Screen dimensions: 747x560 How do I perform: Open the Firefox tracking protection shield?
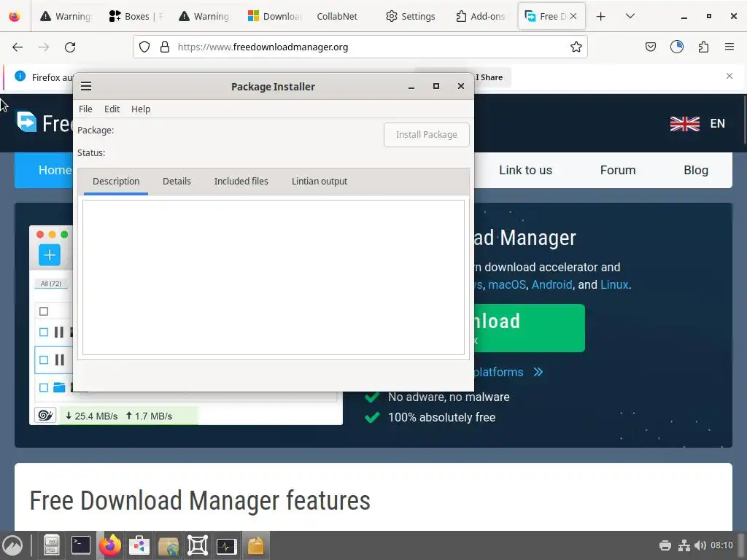tap(144, 47)
